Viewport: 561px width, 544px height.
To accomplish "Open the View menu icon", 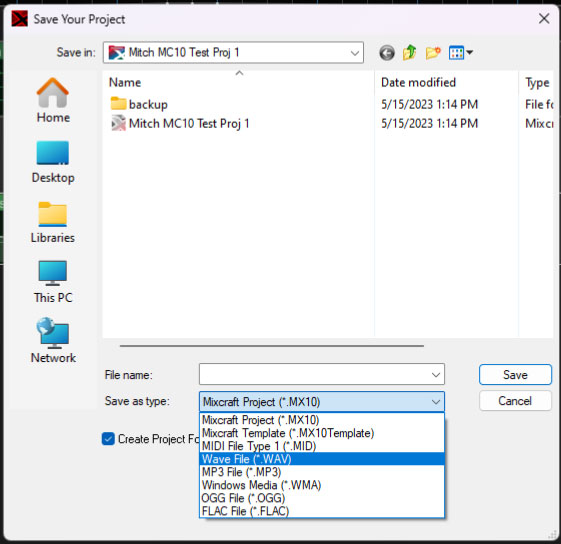I will (460, 53).
